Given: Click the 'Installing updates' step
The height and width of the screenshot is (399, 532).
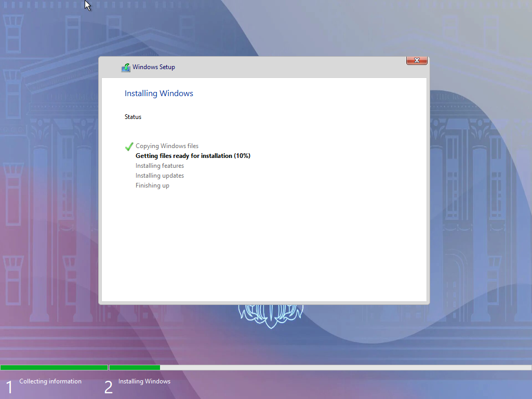Looking at the screenshot, I should 160,176.
